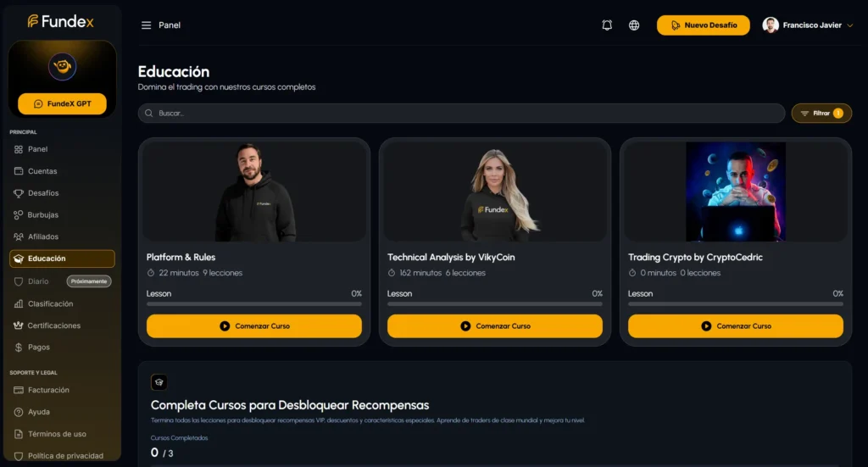
Task: Click the Términos de uso document icon
Action: [x=19, y=434]
